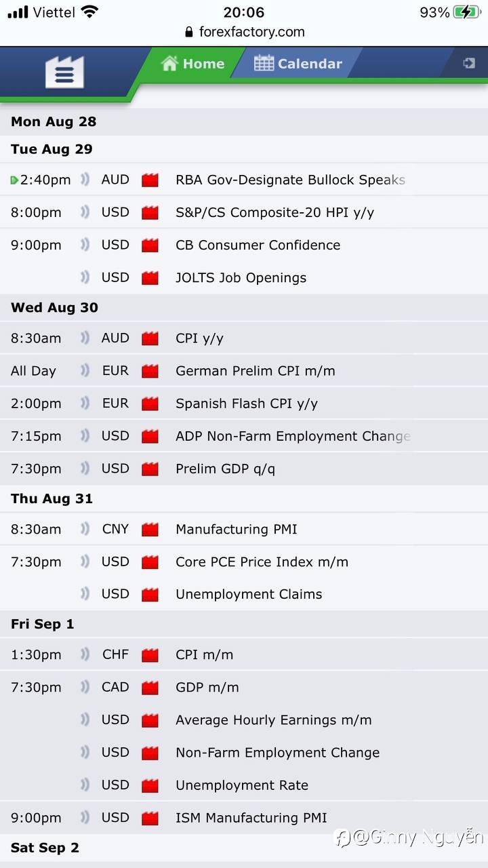Click the sound icon for Unemployment Rate
Viewport: 488px width, 868px height.
(x=85, y=785)
